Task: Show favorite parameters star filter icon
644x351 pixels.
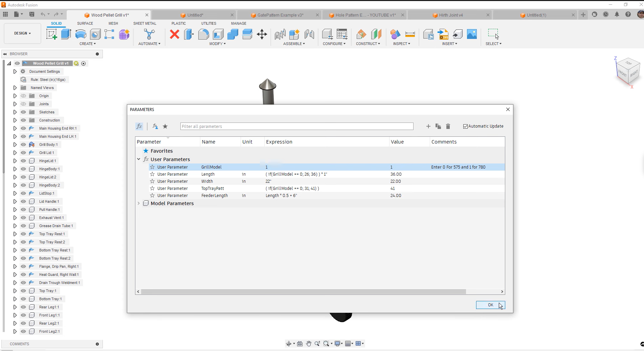Action: pyautogui.click(x=165, y=126)
